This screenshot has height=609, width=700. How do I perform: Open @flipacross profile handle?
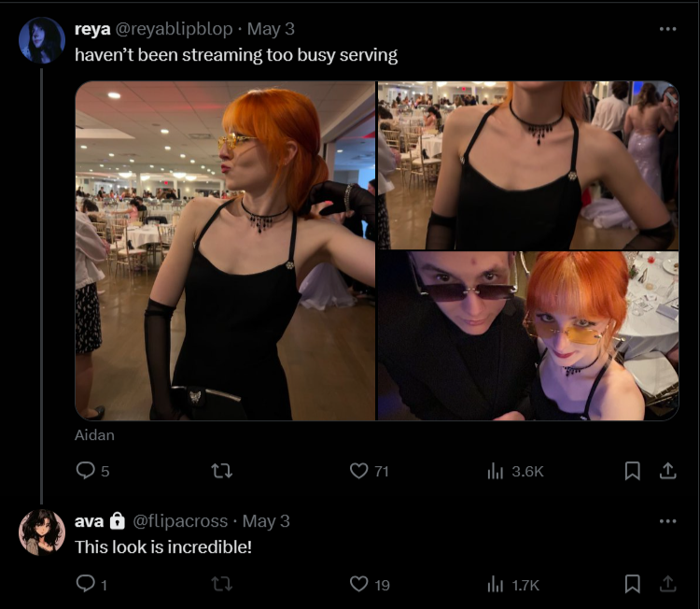tap(180, 521)
